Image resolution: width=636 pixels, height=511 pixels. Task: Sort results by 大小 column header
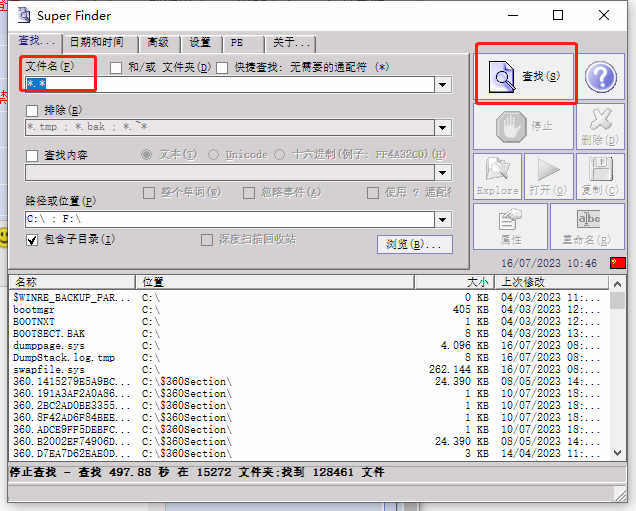[454, 282]
